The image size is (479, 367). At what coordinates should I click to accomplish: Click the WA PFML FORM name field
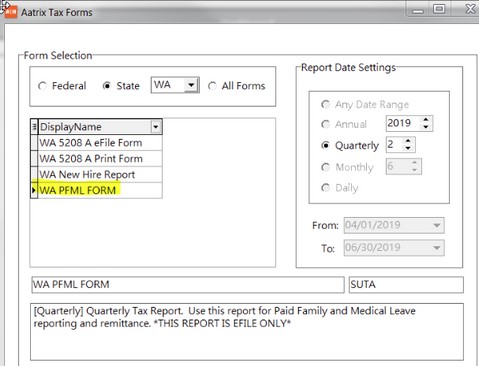point(188,285)
